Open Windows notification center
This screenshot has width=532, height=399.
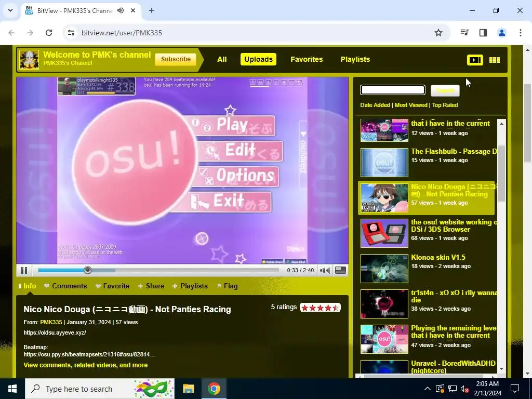(515, 389)
